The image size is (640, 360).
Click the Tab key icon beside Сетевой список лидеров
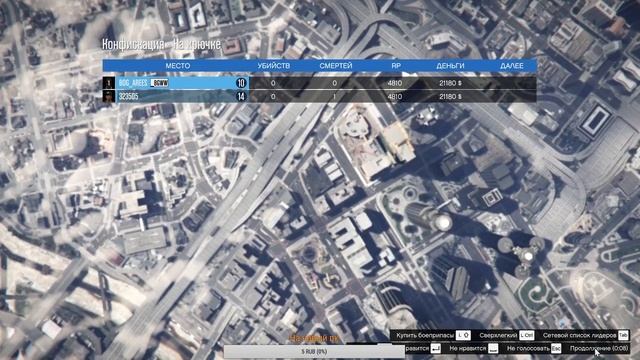[x=623, y=336]
